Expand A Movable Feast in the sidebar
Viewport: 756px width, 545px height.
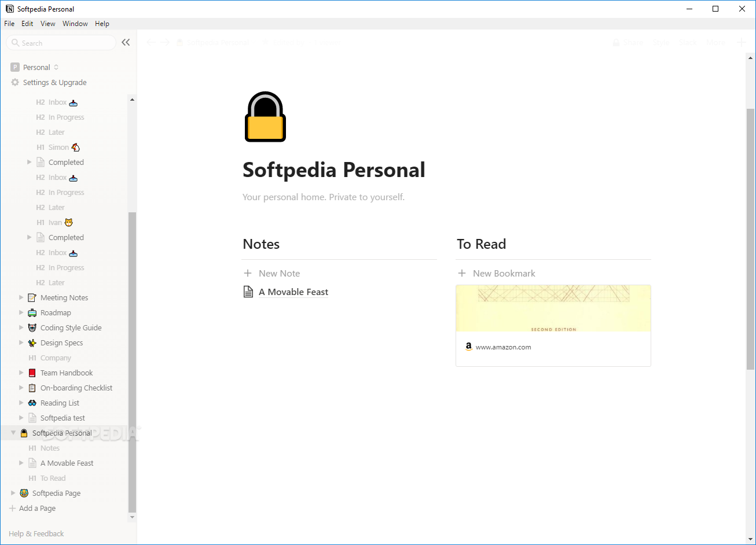(x=21, y=463)
